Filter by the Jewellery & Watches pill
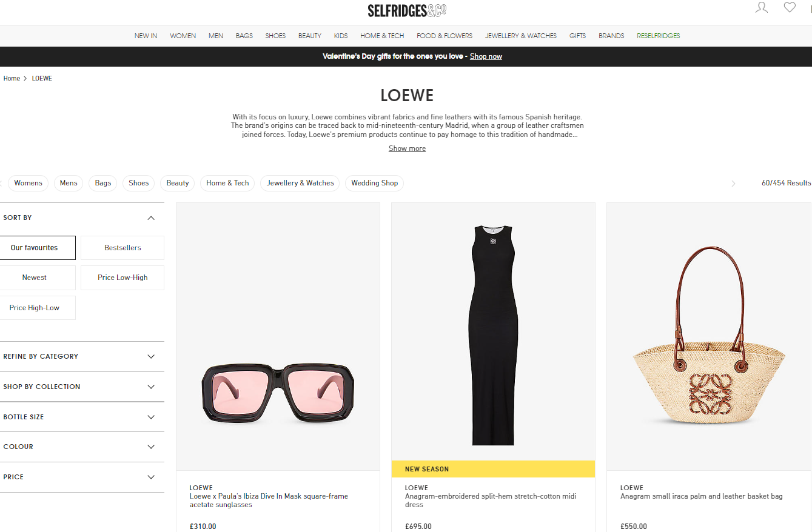 coord(300,183)
